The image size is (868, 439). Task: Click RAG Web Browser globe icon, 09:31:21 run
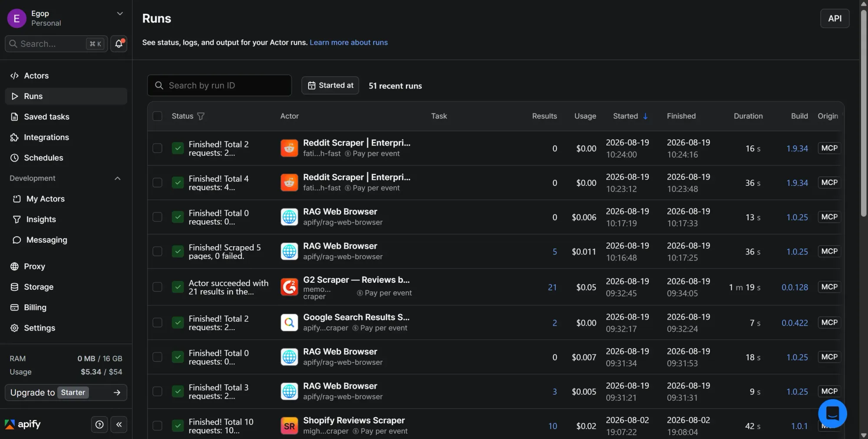click(289, 391)
